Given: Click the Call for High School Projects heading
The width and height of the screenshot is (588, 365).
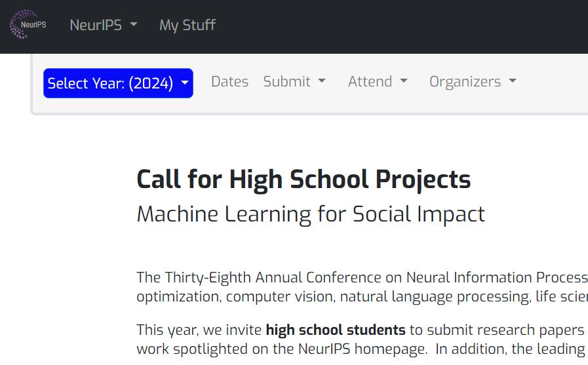Looking at the screenshot, I should point(304,180).
